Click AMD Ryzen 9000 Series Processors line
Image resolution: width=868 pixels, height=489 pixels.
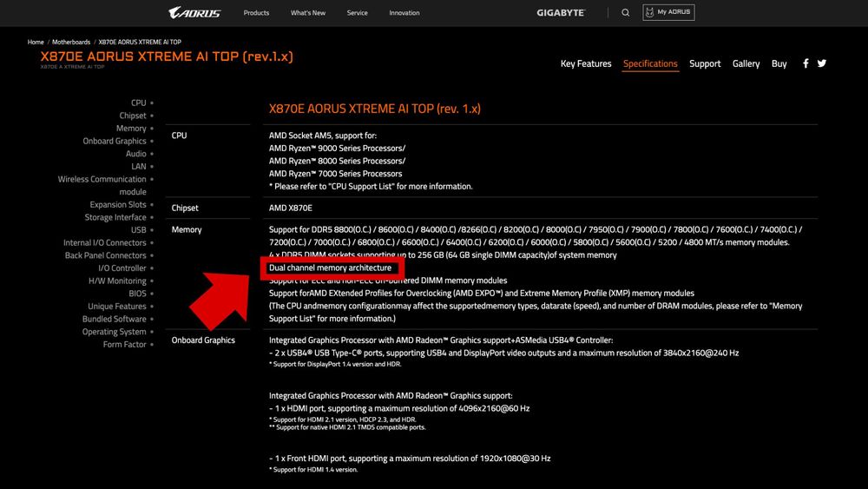pos(337,149)
